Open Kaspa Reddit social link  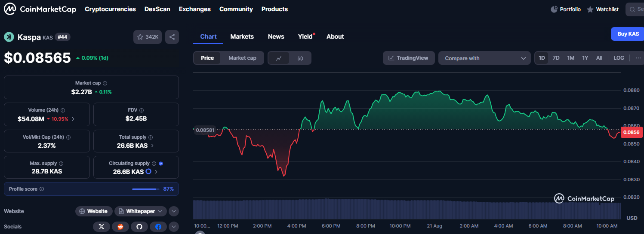120,227
